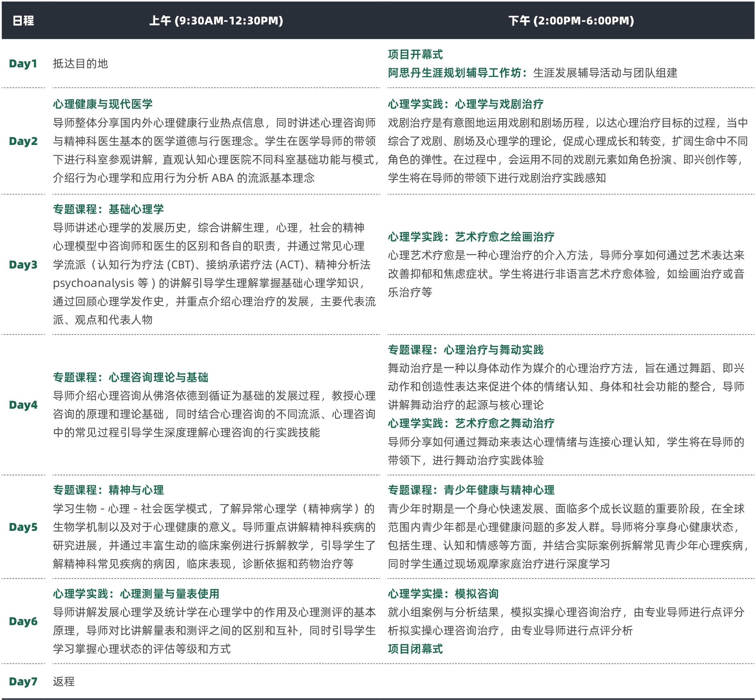
Task: Select the Day6 row label
Action: pos(23,621)
